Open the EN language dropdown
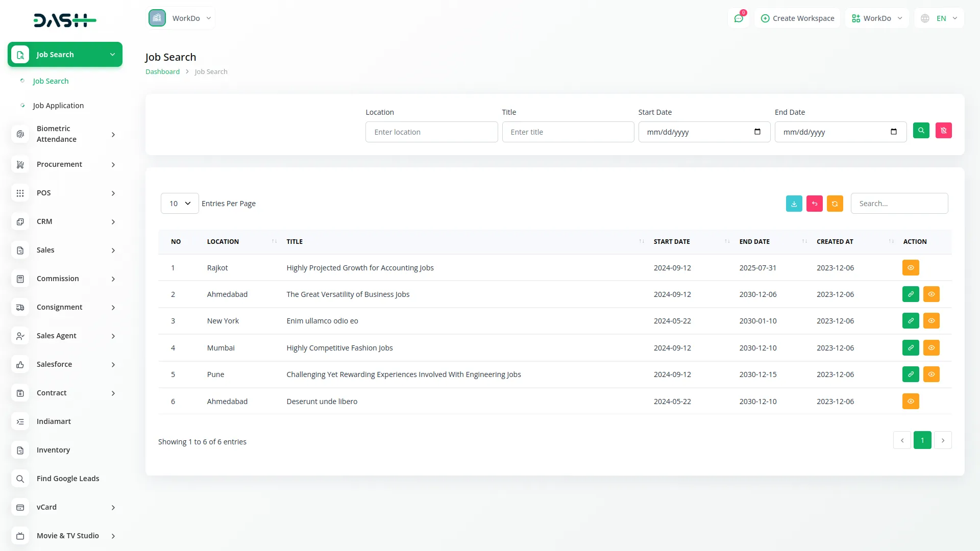This screenshot has width=980, height=551. (x=940, y=18)
